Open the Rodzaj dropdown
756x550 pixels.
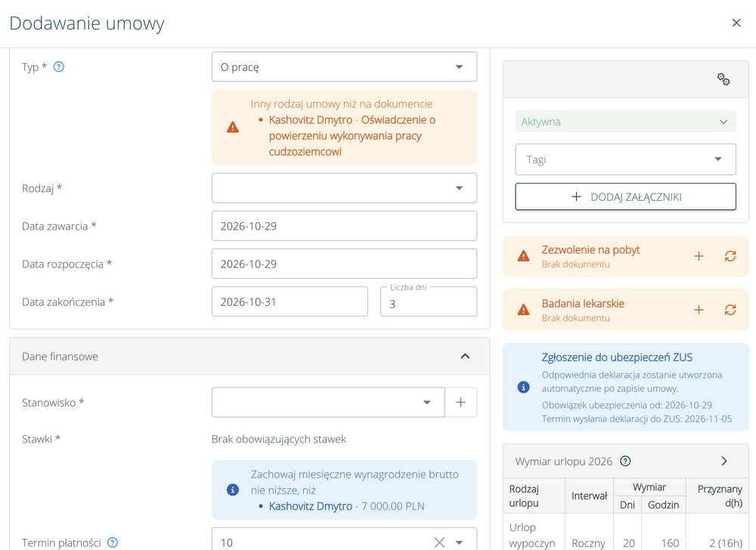tap(344, 188)
